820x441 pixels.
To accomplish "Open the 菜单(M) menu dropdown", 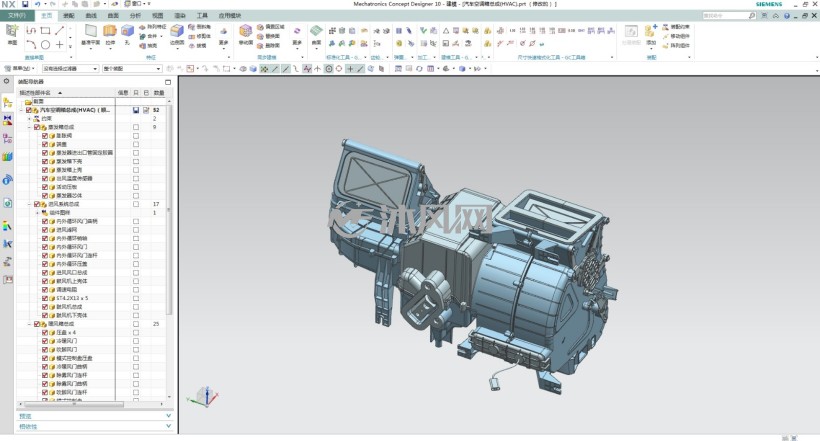I will [x=20, y=69].
